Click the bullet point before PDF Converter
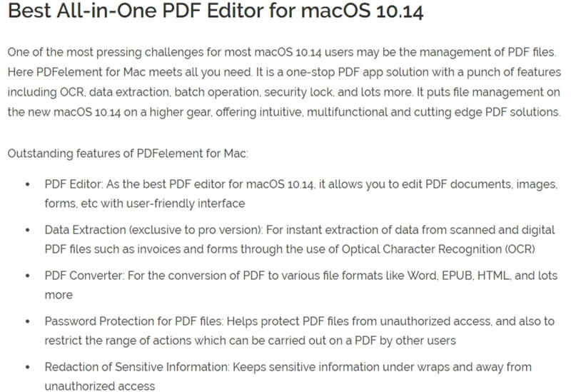The height and width of the screenshot is (392, 571). click(x=28, y=276)
